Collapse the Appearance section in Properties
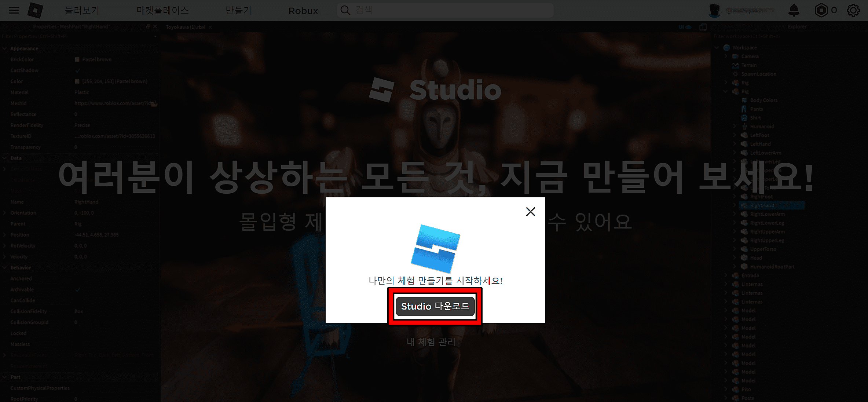 coord(4,48)
